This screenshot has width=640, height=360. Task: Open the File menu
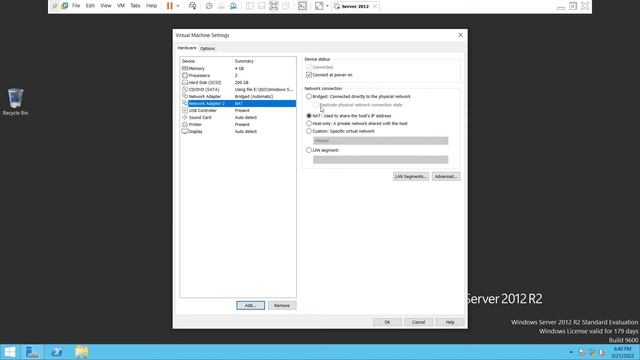(76, 6)
